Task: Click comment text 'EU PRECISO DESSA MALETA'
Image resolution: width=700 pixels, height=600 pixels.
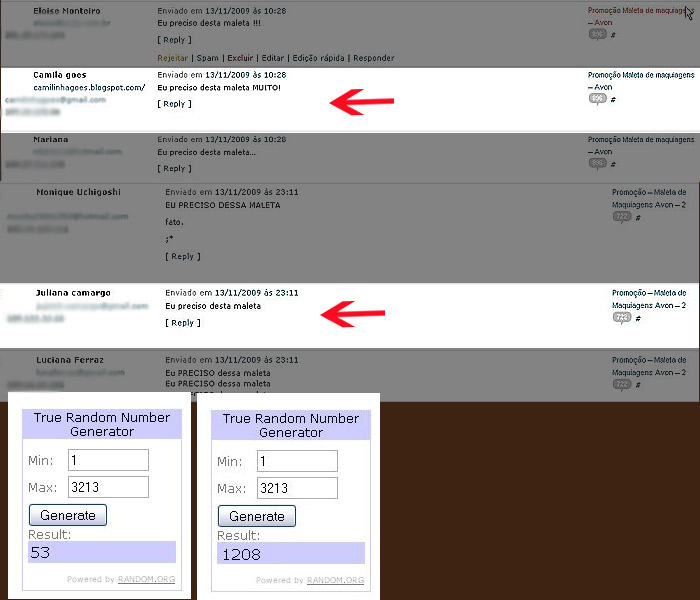Action: point(223,205)
